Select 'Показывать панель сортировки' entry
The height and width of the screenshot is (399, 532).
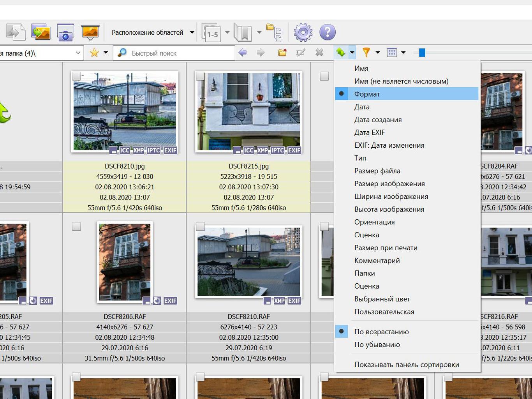[x=407, y=365]
